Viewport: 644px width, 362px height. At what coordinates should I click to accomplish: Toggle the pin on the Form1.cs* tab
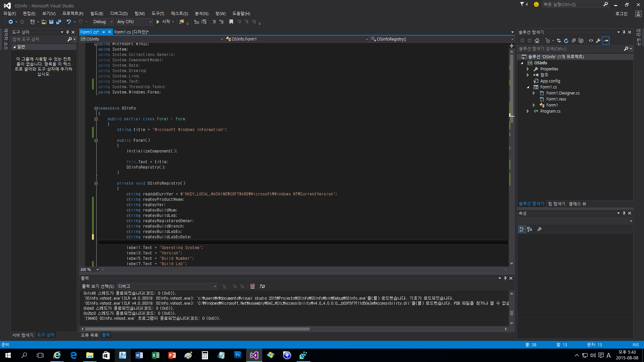104,32
